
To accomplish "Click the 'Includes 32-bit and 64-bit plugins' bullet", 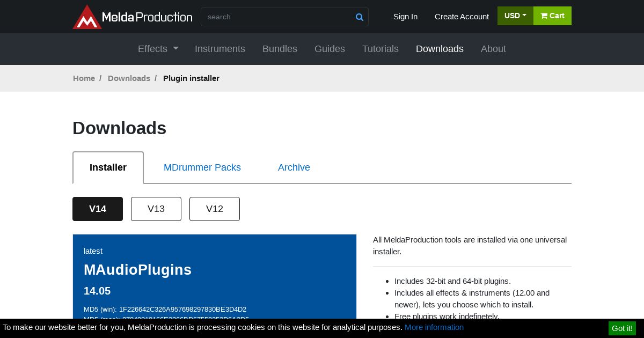I will click(x=452, y=281).
